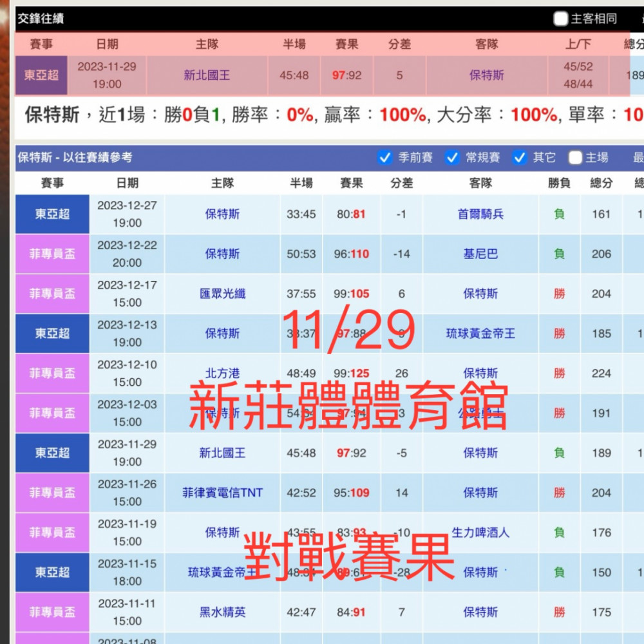644x644 pixels.
Task: Select 菲專員盃 tag on 2023-12-03 row
Action: point(52,413)
